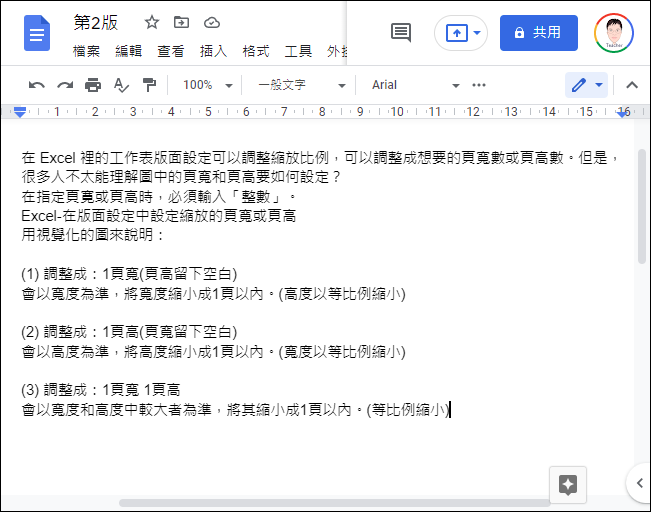Click text 在指定頁寬或頁高時
Screen dimensions: 651x512
pyautogui.click(x=87, y=196)
